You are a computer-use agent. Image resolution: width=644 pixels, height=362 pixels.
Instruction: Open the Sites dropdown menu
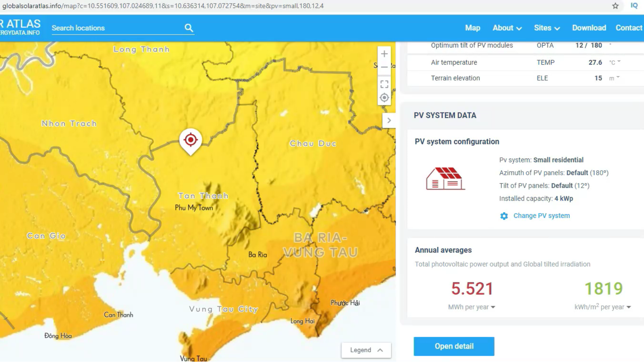547,28
